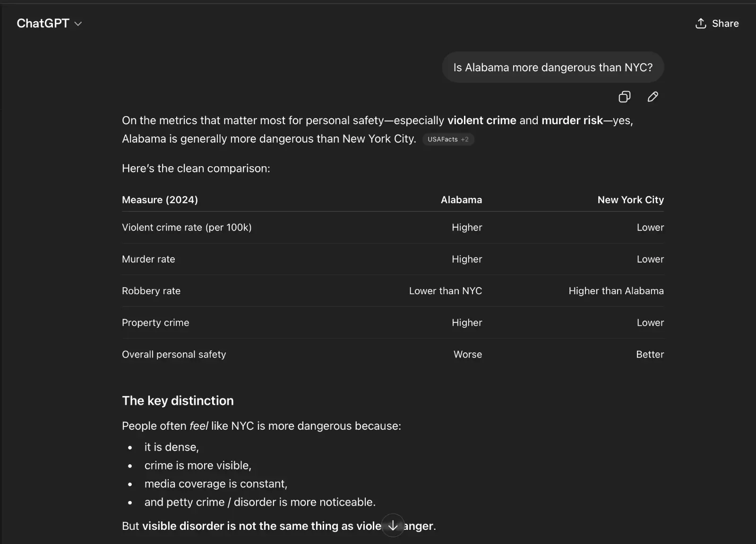Select the "Measure (2024)" column header

pyautogui.click(x=160, y=200)
